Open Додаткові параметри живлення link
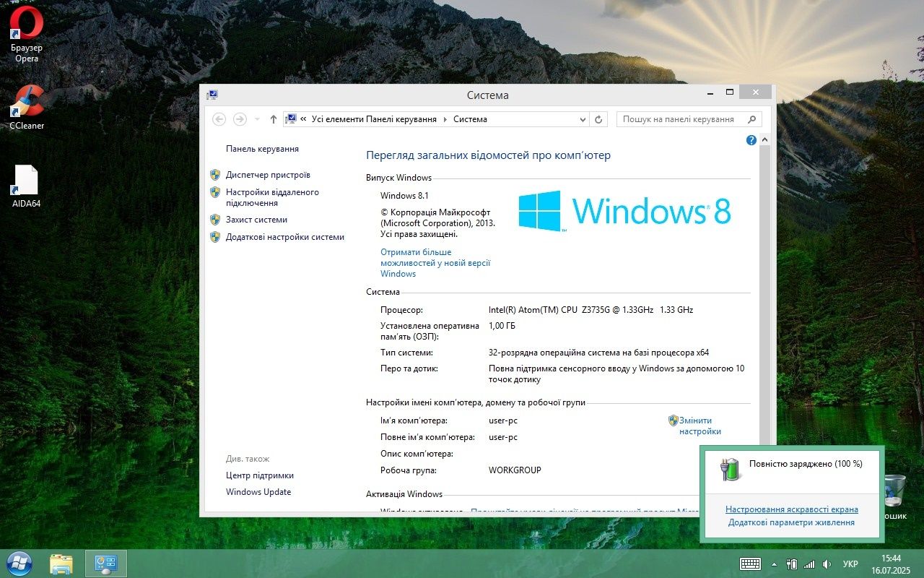924x578 pixels. coord(791,522)
